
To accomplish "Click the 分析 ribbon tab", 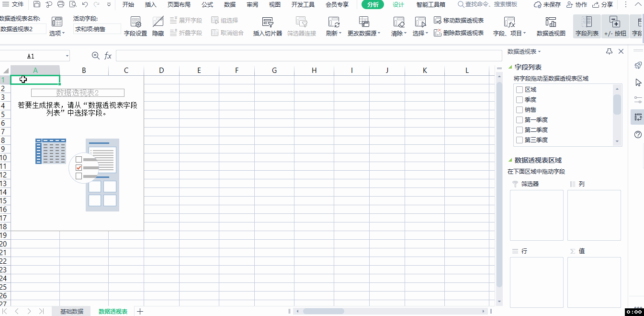I will coord(373,5).
